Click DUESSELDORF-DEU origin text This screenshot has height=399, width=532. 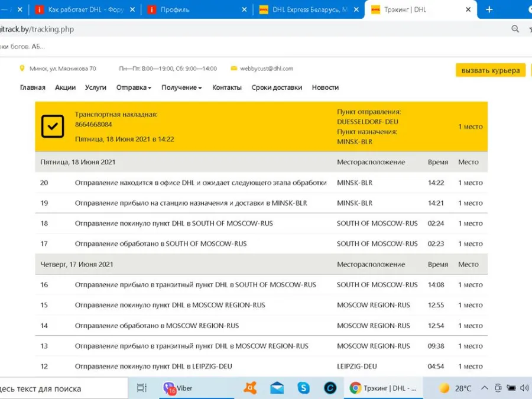pyautogui.click(x=368, y=122)
